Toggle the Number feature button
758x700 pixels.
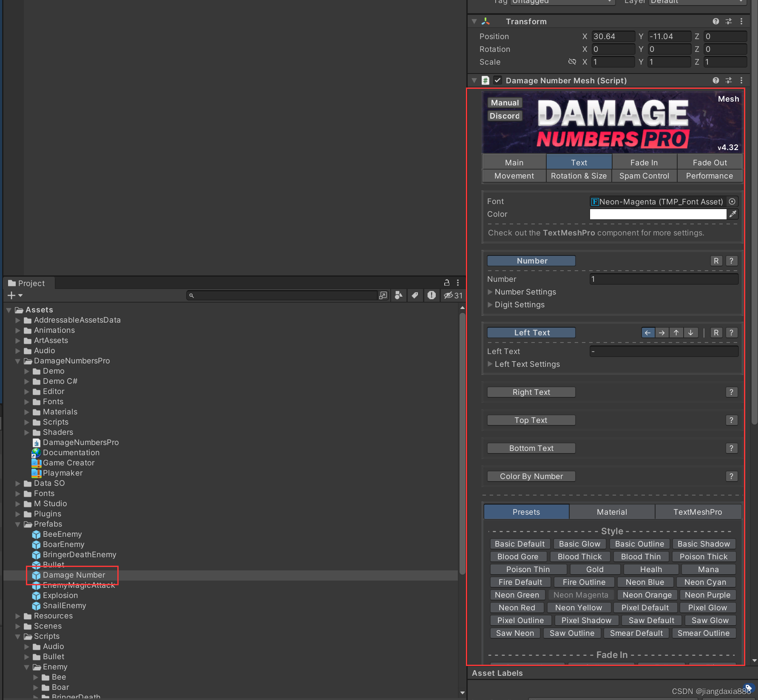[x=531, y=261]
